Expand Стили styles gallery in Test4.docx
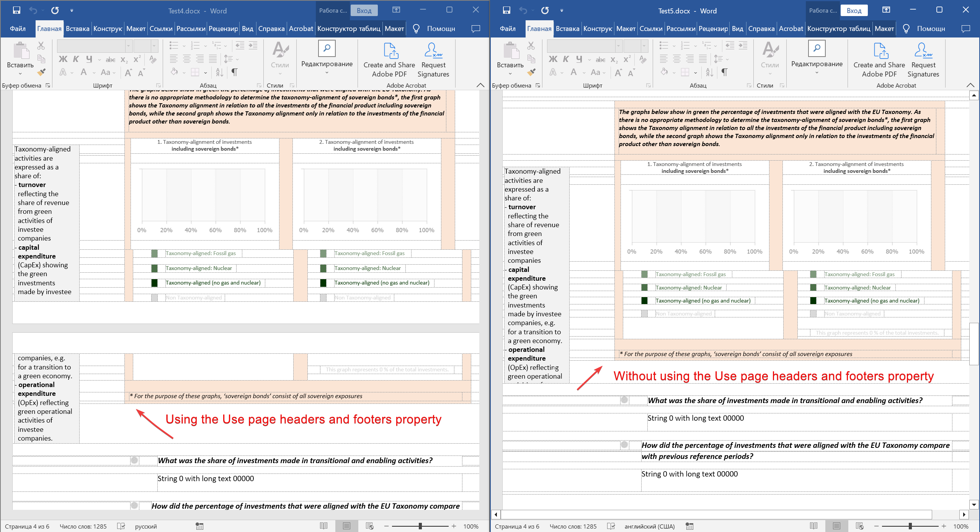980x532 pixels. [x=280, y=73]
